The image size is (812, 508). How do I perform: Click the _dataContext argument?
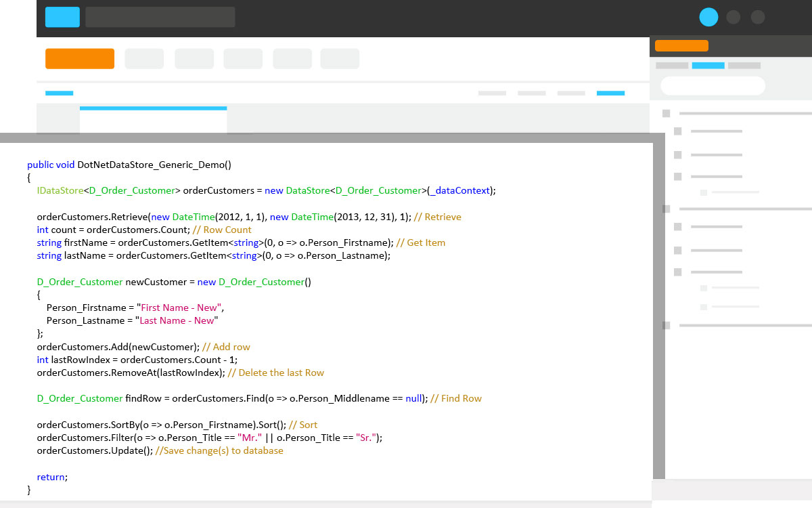(459, 190)
